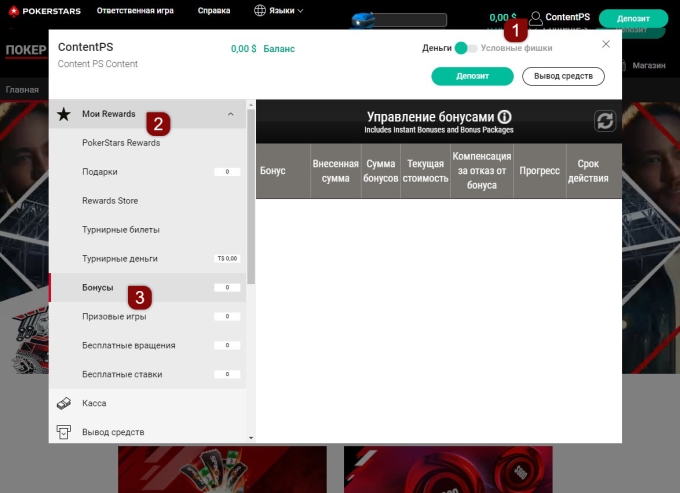Image resolution: width=680 pixels, height=493 pixels.
Task: Collapse the Мои Rewards section
Action: coord(231,114)
